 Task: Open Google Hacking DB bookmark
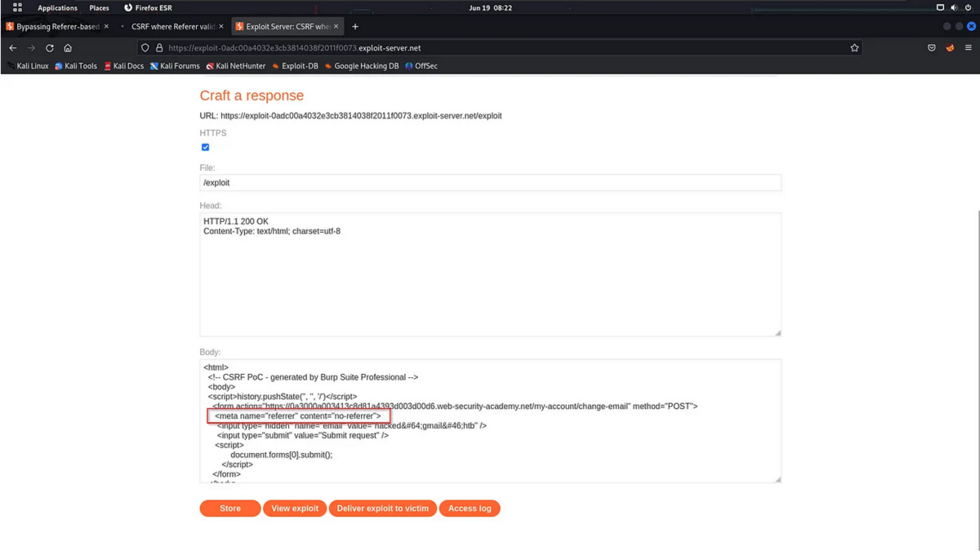362,66
